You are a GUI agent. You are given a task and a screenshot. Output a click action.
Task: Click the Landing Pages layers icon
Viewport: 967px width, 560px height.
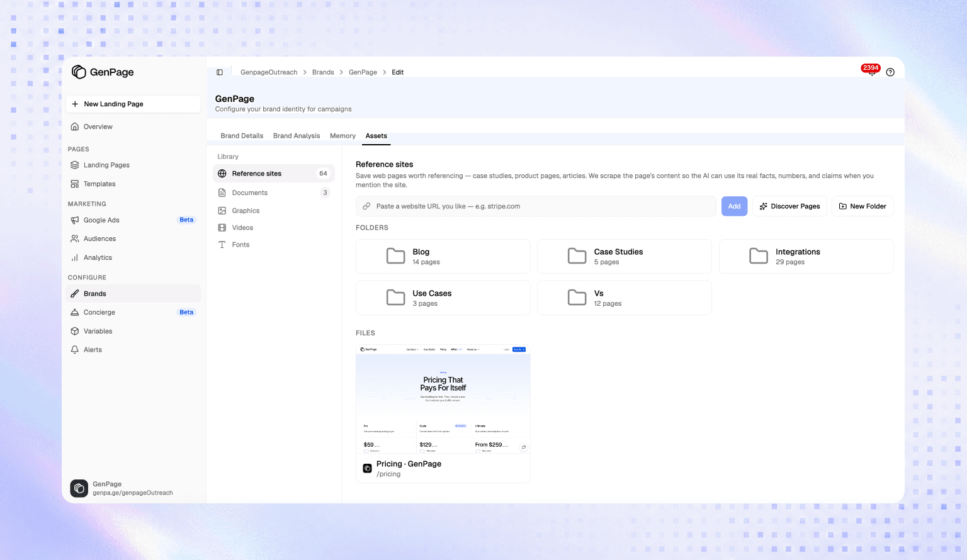pyautogui.click(x=75, y=165)
